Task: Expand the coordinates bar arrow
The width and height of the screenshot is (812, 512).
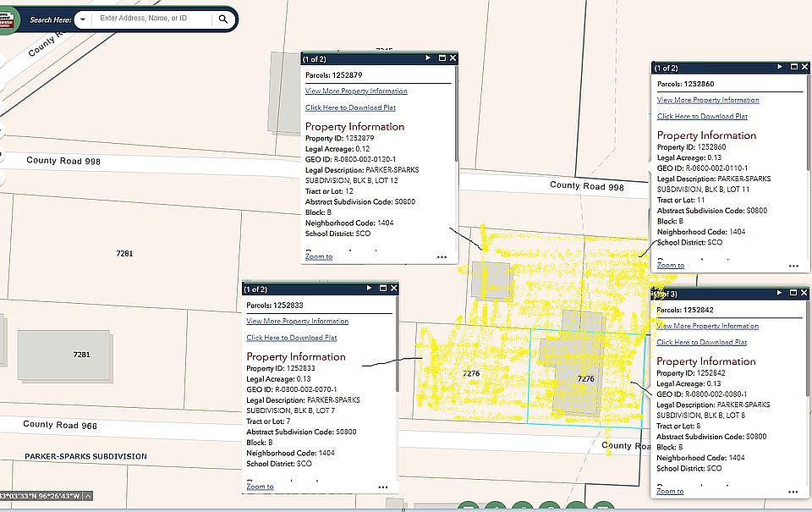Action: pos(88,496)
